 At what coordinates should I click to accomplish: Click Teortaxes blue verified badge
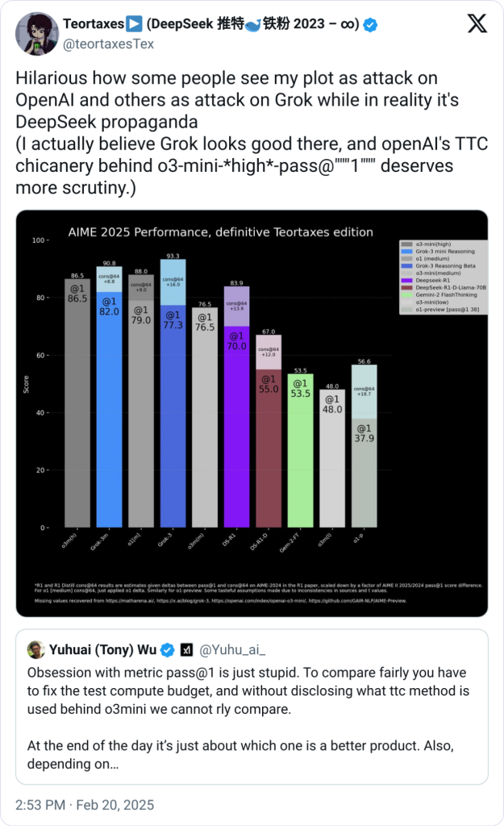pyautogui.click(x=371, y=25)
